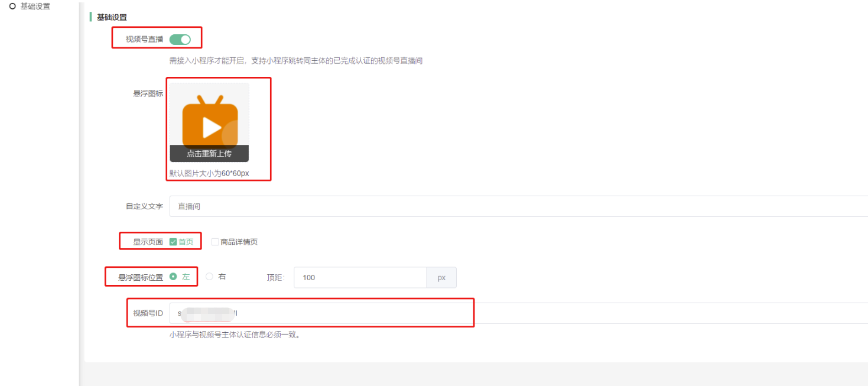Check the 商品详情页 checkbox

[214, 242]
